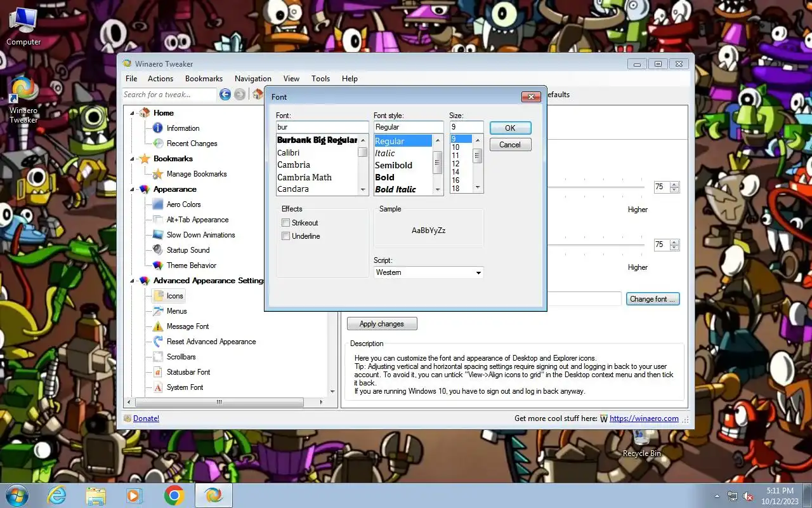Open Information item icon
Image resolution: width=812 pixels, height=508 pixels.
point(158,128)
